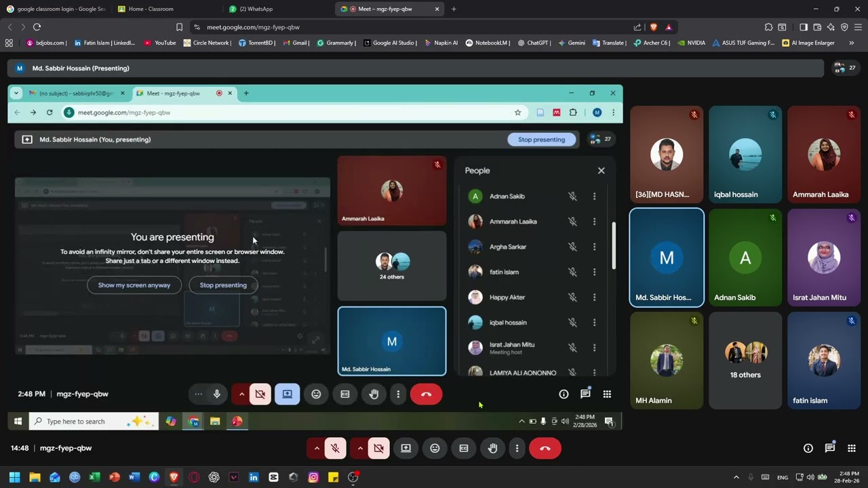Click blue Stop presenting button in shared header

541,139
